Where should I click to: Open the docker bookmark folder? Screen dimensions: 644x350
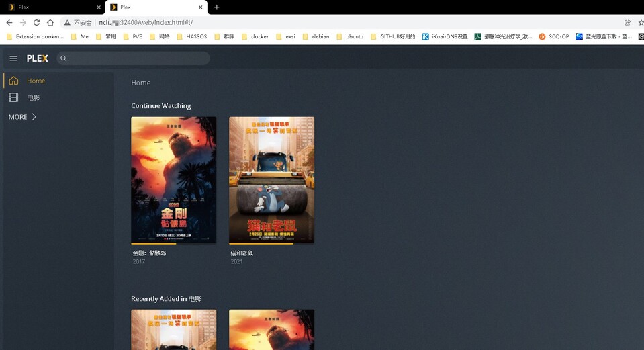pyautogui.click(x=255, y=36)
